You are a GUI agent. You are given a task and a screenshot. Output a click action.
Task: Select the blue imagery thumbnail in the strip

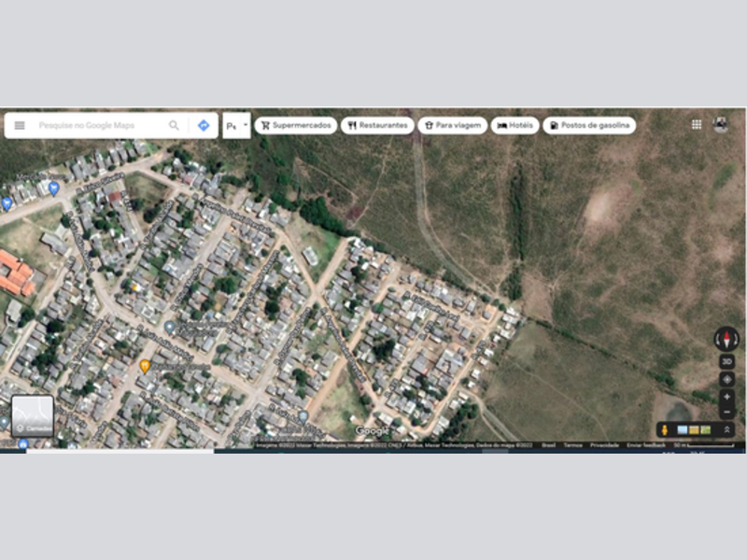click(x=683, y=430)
